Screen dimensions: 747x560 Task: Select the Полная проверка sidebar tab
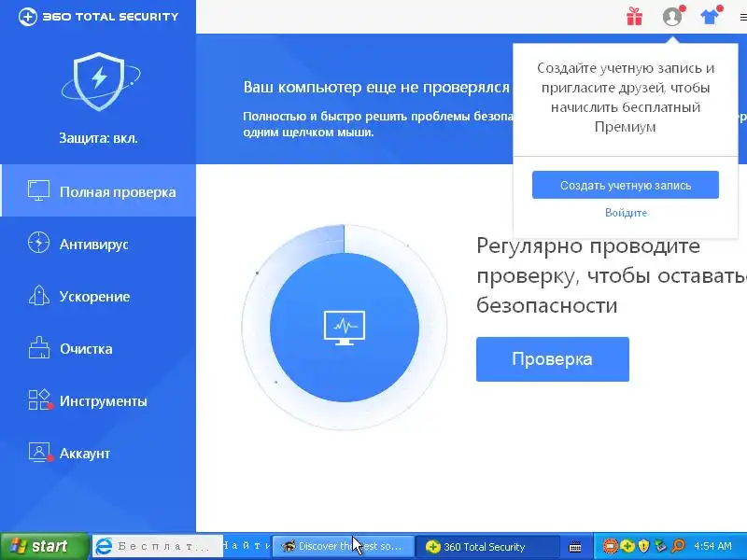(x=98, y=190)
